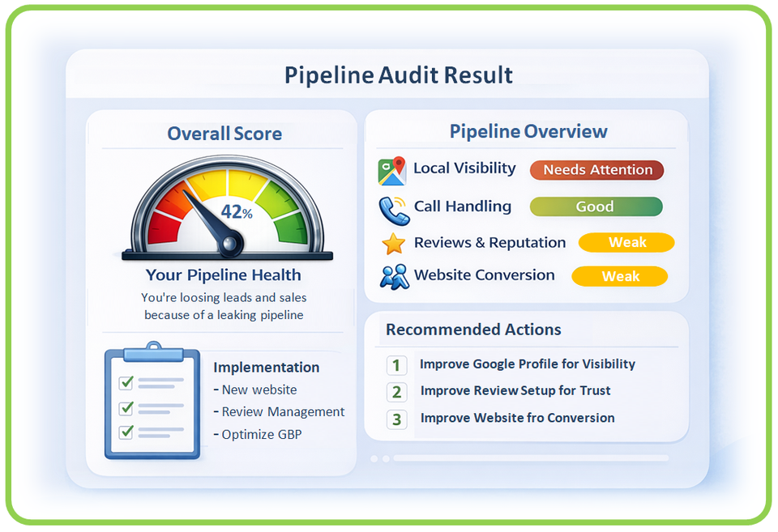This screenshot has height=532, width=778.
Task: Select the numbered badge 1 in Recommended Actions
Action: (396, 365)
